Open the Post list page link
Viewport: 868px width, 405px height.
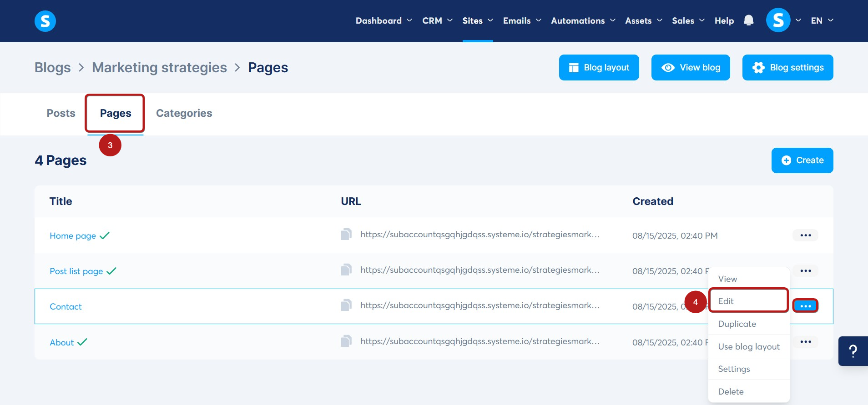click(76, 271)
